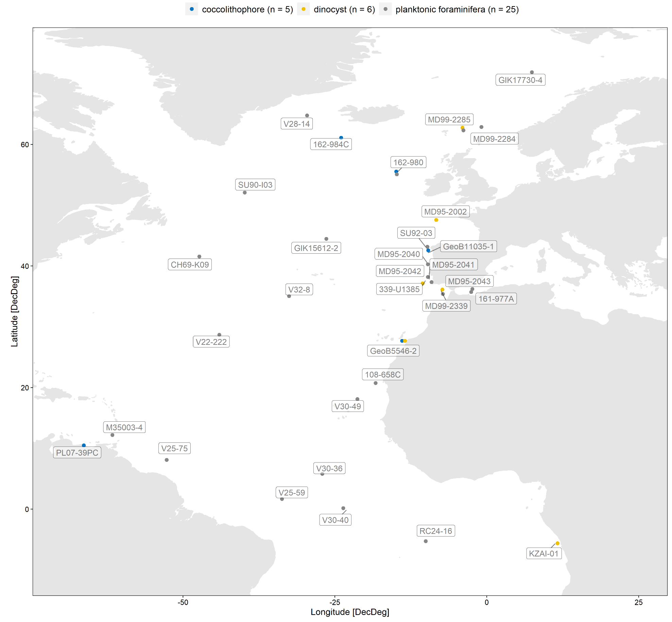Image resolution: width=672 pixels, height=622 pixels.
Task: Click the 162-980 site label
Action: (408, 162)
